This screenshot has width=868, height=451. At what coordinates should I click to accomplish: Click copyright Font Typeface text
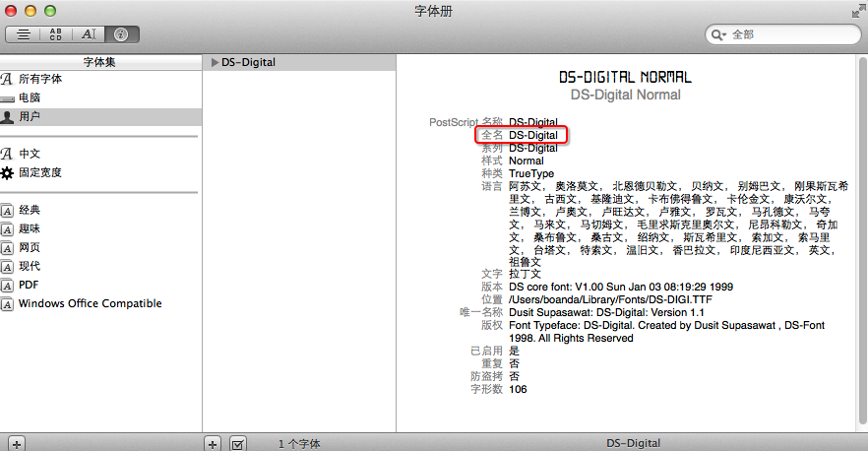pyautogui.click(x=666, y=331)
